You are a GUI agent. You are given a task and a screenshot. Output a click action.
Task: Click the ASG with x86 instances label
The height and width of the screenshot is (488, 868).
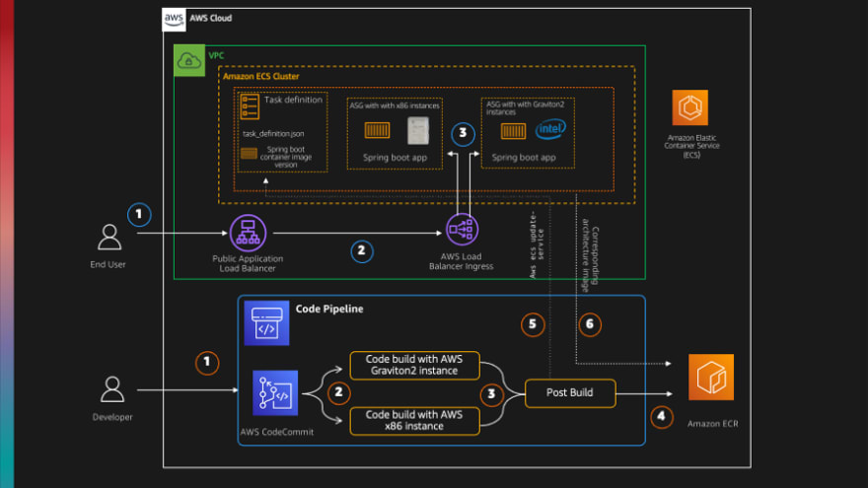pos(395,105)
